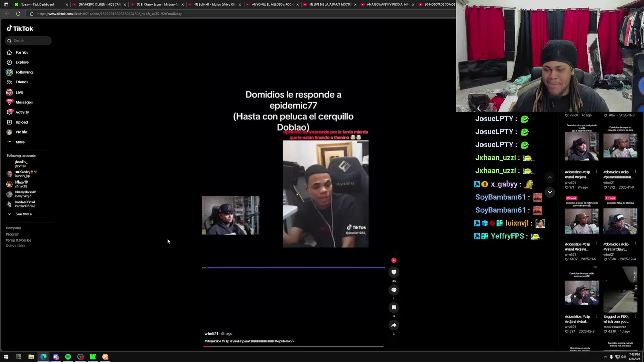Screen dimensions: 644x362
Task: Open the 'Bagged or FBO' video thumbnail
Action: pos(620,291)
